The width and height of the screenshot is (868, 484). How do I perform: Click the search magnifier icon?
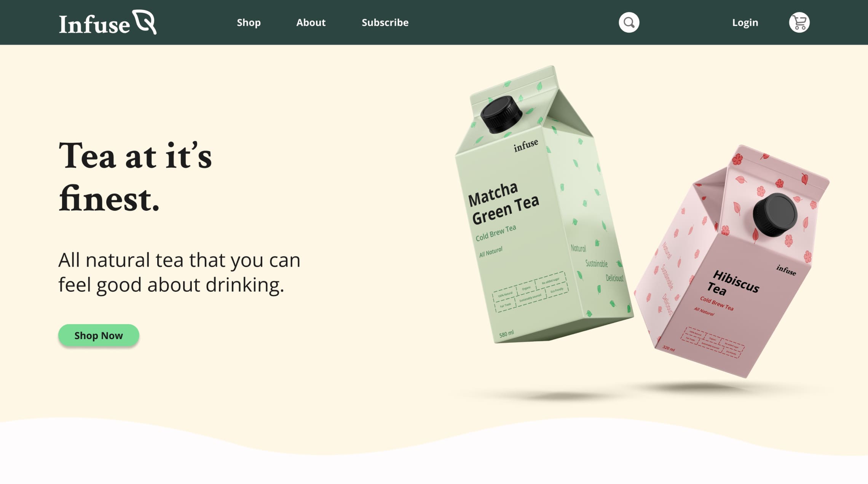[629, 22]
